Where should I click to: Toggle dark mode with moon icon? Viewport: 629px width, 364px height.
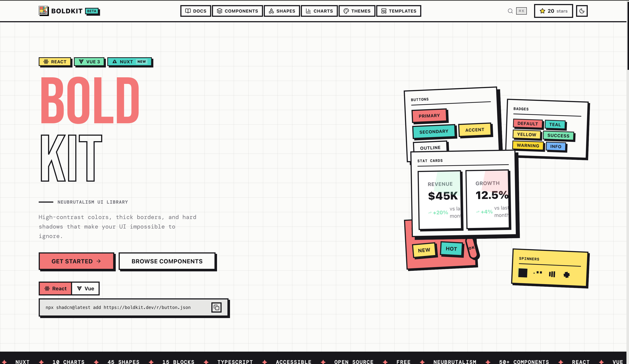582,11
